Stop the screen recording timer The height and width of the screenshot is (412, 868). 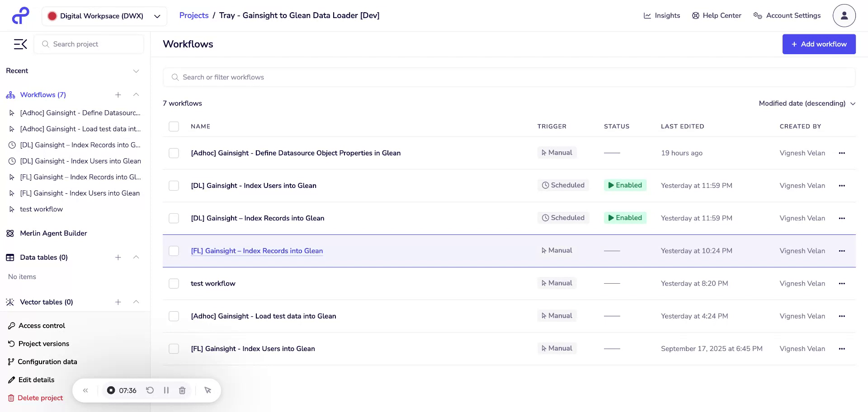111,390
